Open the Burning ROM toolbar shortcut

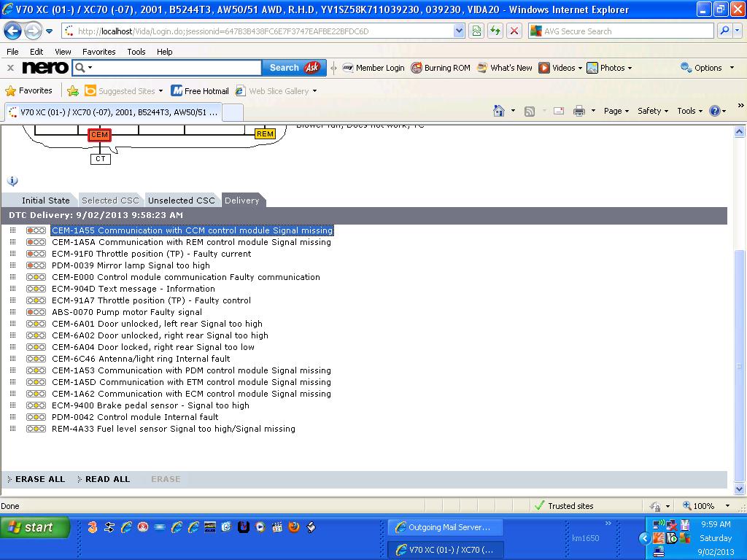coord(441,68)
